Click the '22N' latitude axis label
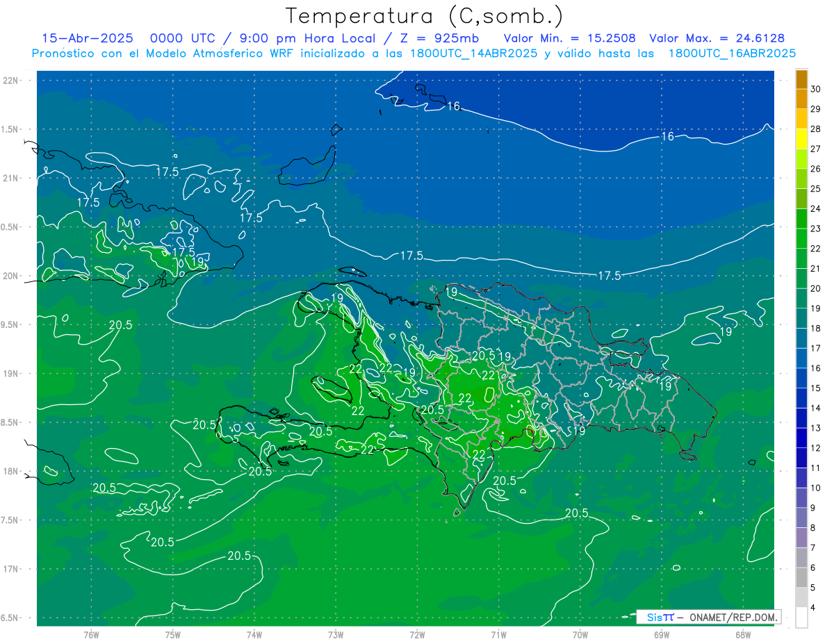 tap(11, 81)
